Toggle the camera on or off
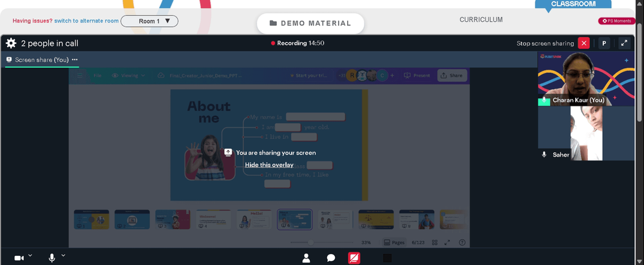Screen dimensions: 644x265 pos(19,258)
